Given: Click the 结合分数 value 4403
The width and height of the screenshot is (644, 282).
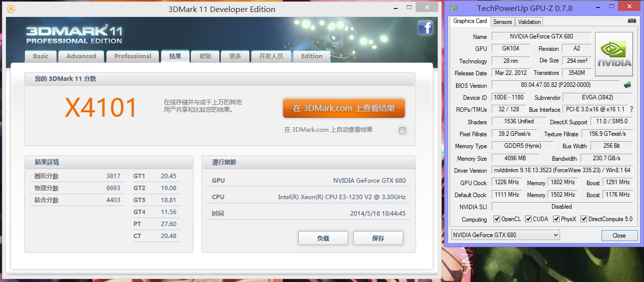Looking at the screenshot, I should coord(113,200).
